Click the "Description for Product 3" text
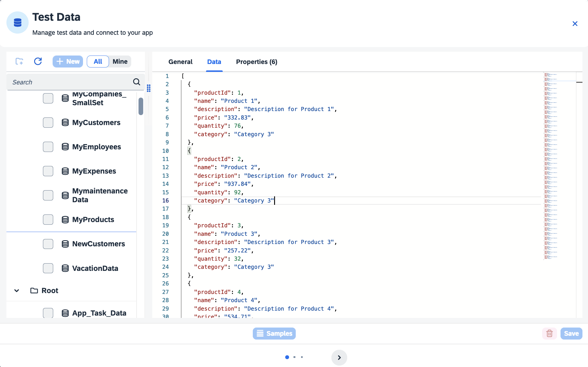 [289, 242]
